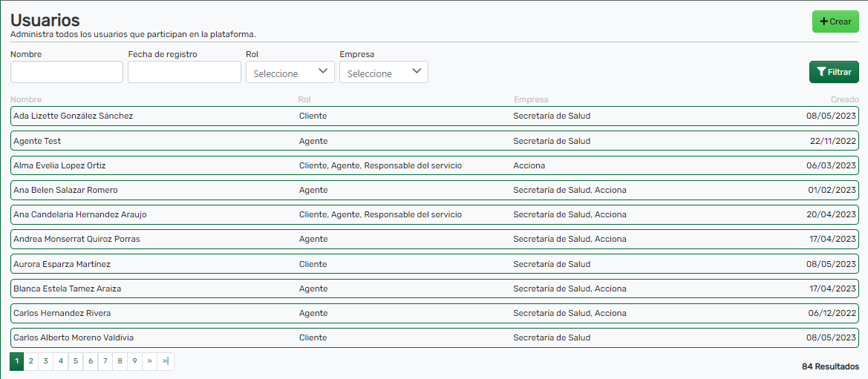Open Blanca Estela Tamez Araiza row
This screenshot has height=379, width=868.
(434, 289)
